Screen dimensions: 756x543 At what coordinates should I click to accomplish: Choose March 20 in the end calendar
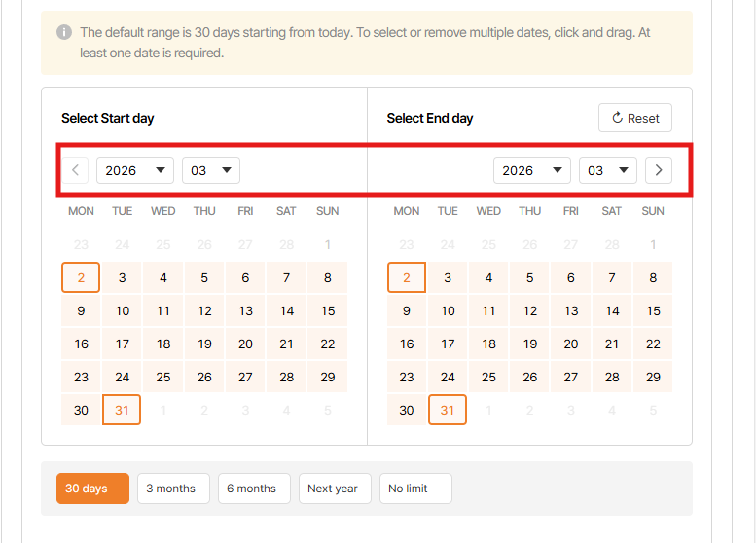[x=571, y=344]
